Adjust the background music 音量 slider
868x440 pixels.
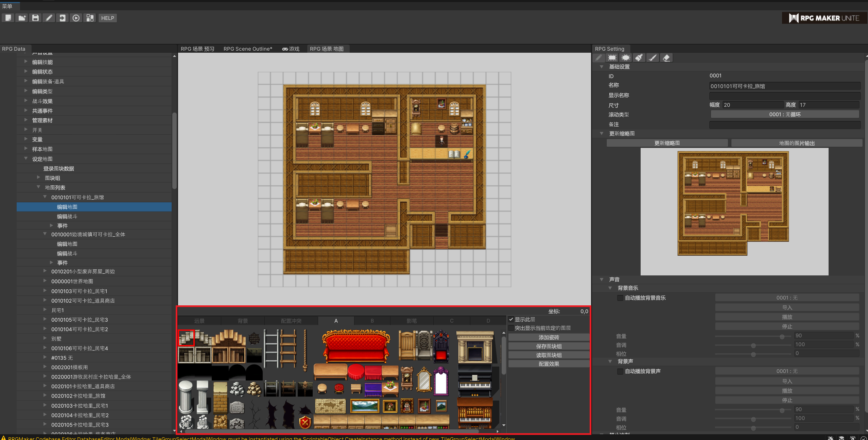coord(782,337)
